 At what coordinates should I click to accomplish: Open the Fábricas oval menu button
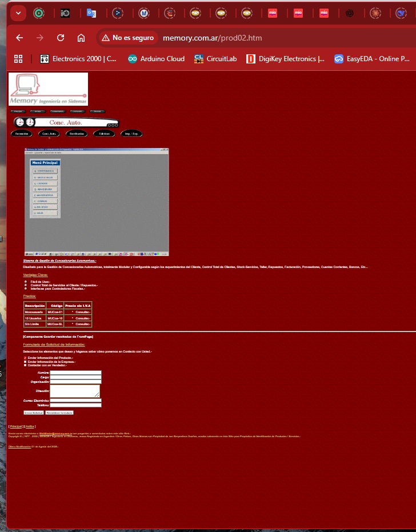tap(104, 134)
